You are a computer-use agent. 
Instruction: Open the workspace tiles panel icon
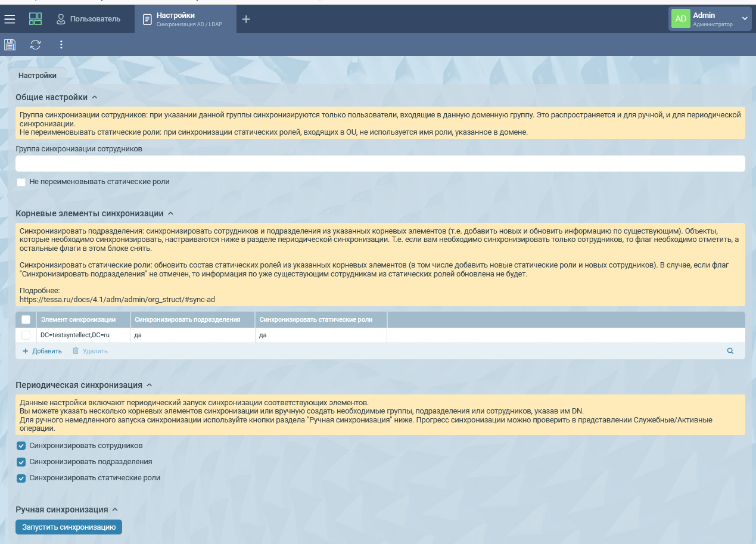(x=35, y=19)
